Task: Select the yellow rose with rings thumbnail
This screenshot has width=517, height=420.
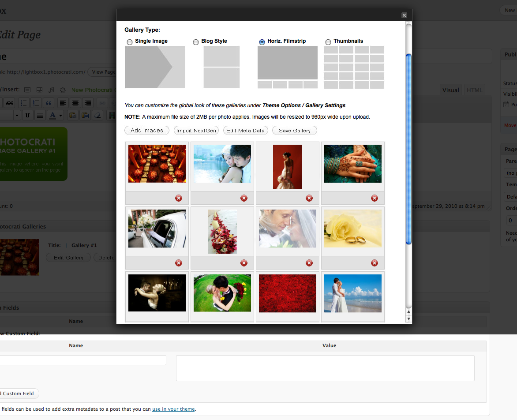Action: (x=353, y=229)
